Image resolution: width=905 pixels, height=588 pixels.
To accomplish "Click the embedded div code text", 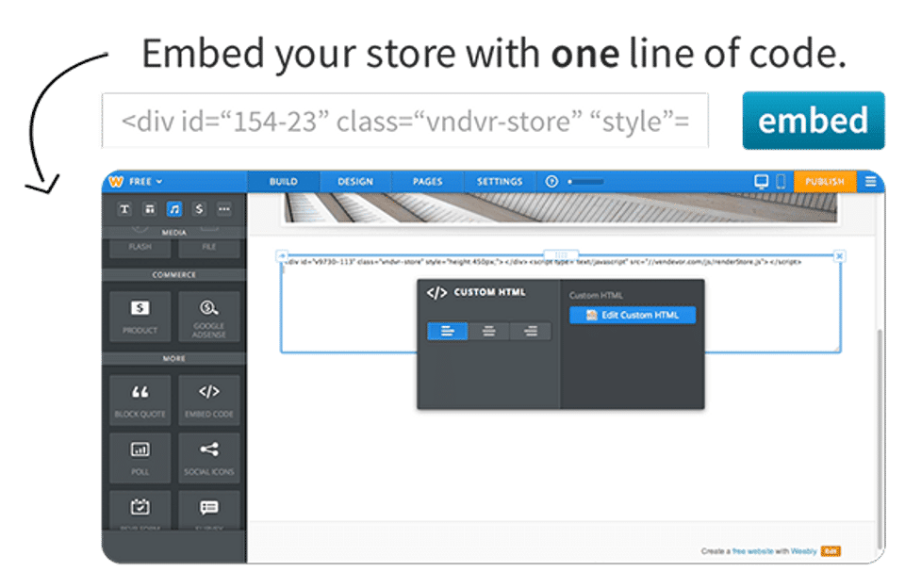I will click(x=544, y=262).
